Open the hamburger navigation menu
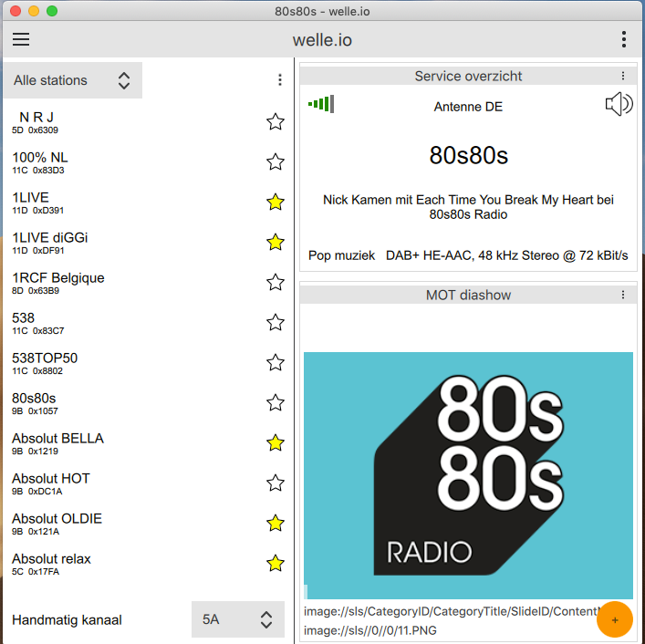Screen dimensions: 645x644 point(21,39)
